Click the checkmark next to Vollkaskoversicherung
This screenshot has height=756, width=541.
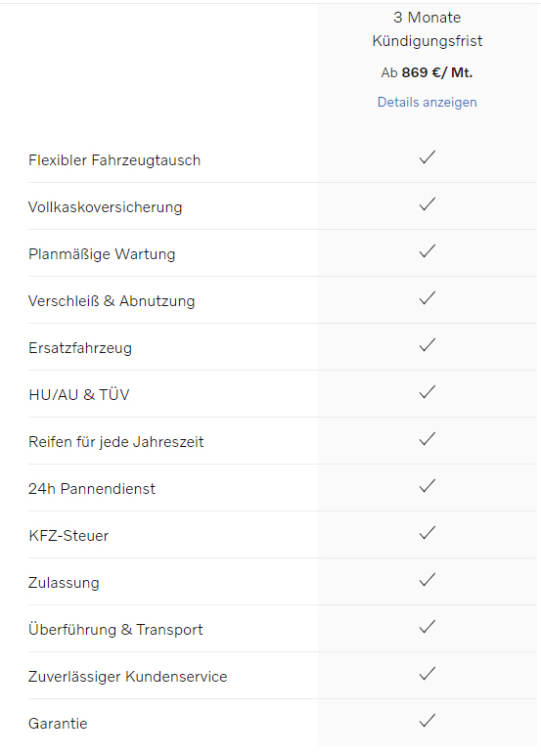(x=428, y=204)
